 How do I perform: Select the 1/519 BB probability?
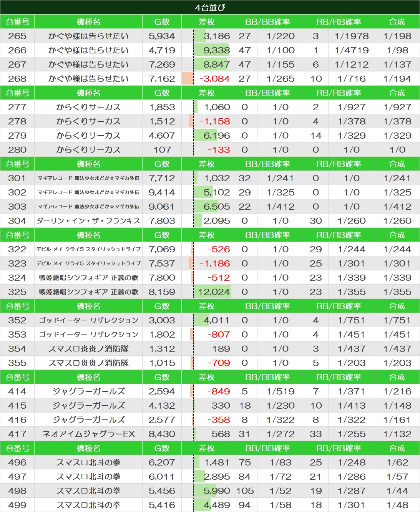click(281, 391)
